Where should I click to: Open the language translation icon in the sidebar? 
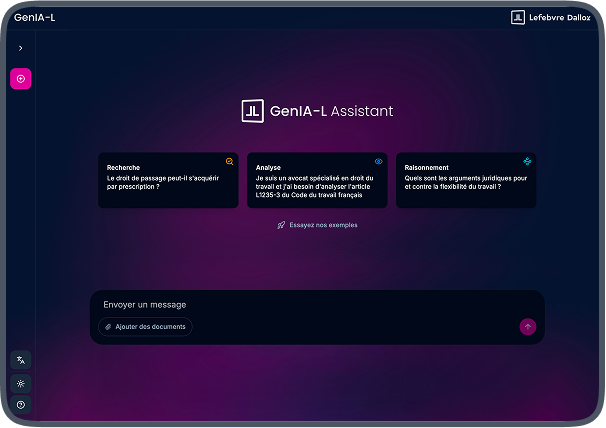pyautogui.click(x=20, y=360)
